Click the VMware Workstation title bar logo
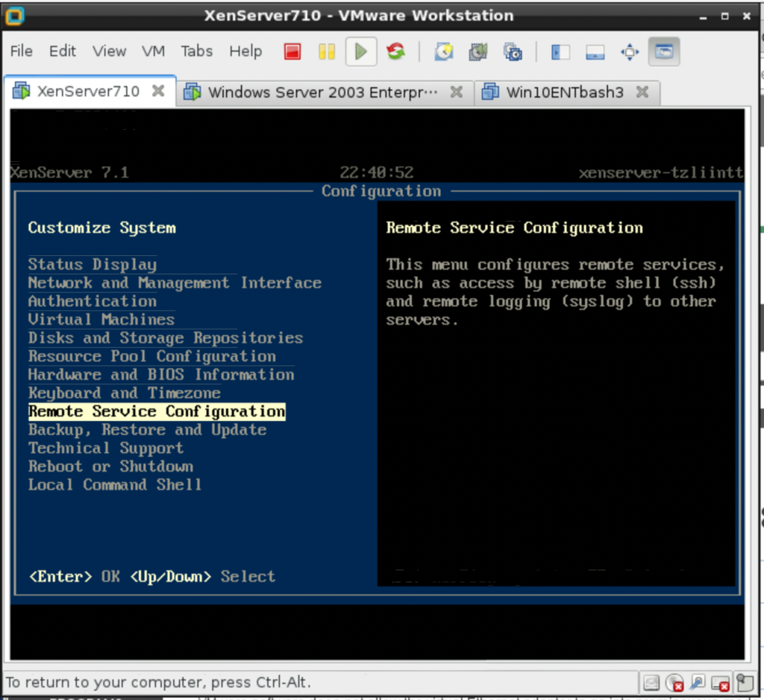 [15, 16]
